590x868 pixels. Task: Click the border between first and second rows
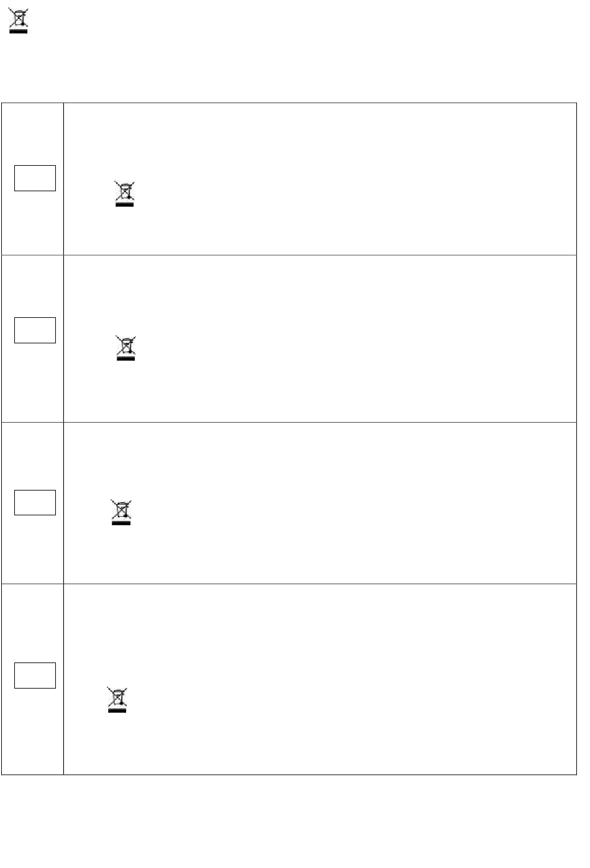289,255
